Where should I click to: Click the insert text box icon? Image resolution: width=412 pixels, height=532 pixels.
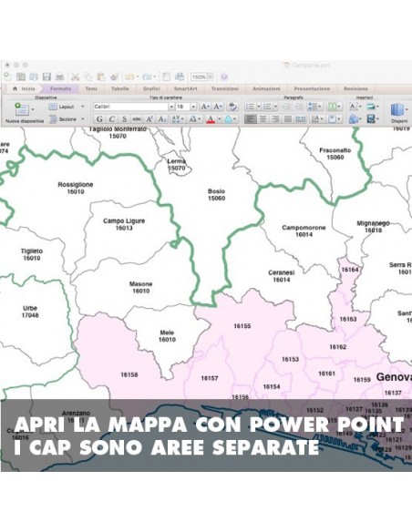[x=354, y=107]
